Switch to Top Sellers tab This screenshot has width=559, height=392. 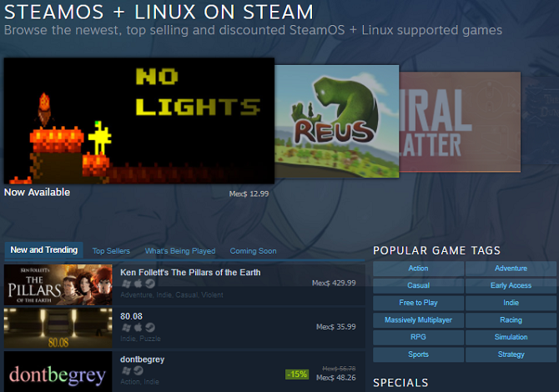coord(111,251)
